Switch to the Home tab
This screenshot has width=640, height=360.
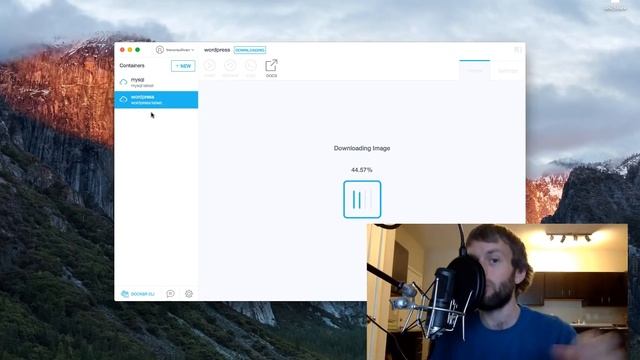tap(475, 70)
